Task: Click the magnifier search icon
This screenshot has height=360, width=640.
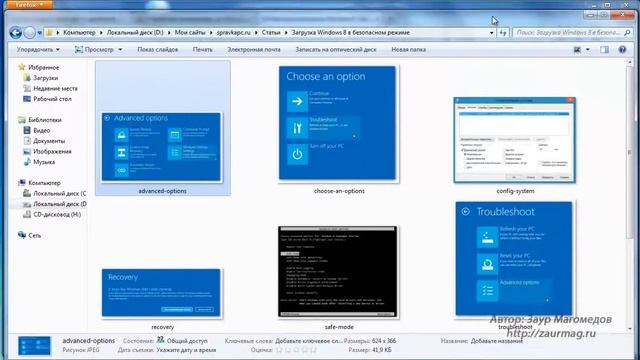Action: (627, 33)
